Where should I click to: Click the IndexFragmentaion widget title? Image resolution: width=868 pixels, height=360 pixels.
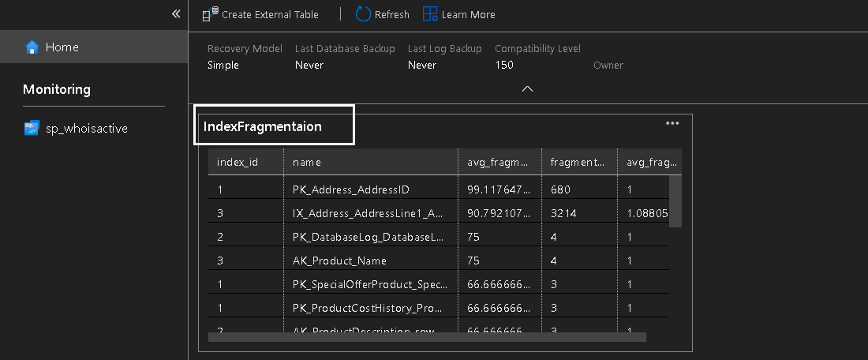(263, 126)
